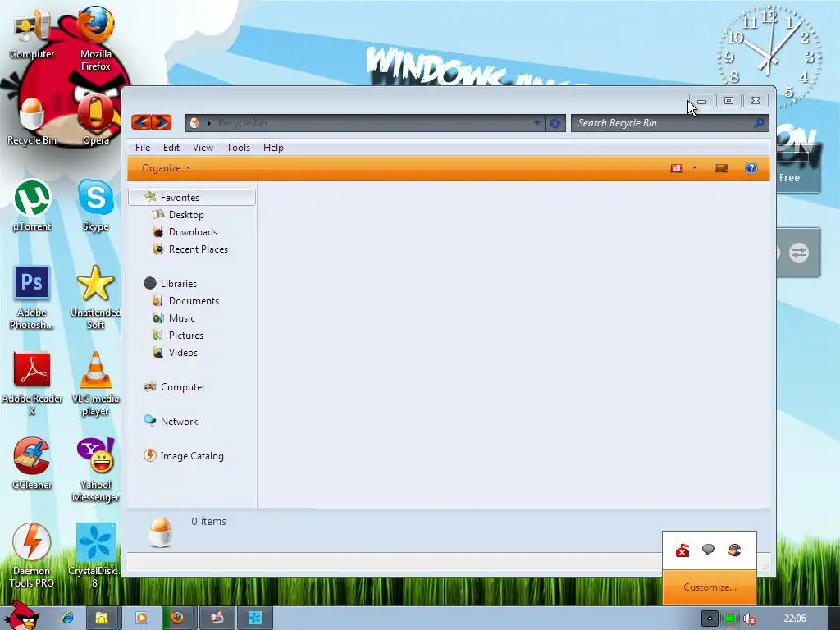Select the Computer desktop icon
840x630 pixels.
coord(32,35)
